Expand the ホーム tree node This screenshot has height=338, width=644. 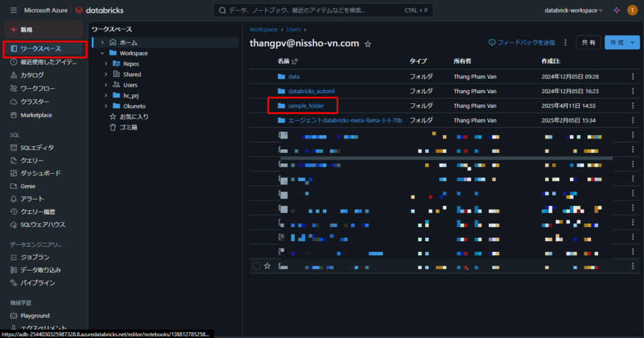103,42
